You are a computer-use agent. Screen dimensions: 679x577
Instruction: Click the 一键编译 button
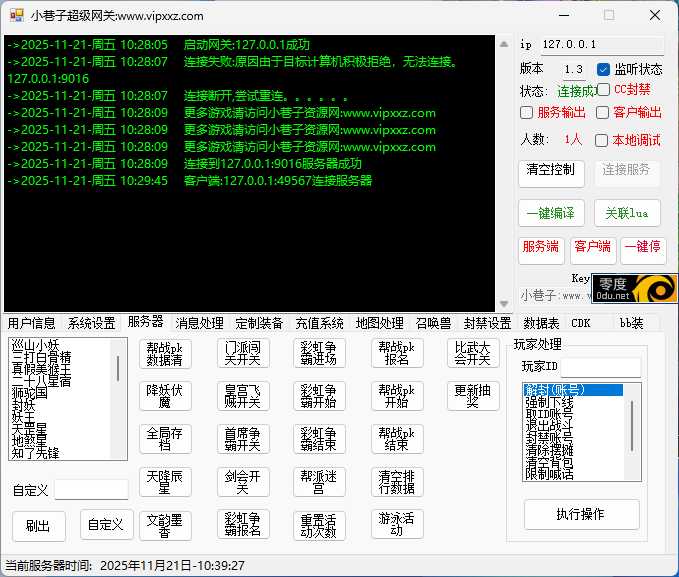551,213
